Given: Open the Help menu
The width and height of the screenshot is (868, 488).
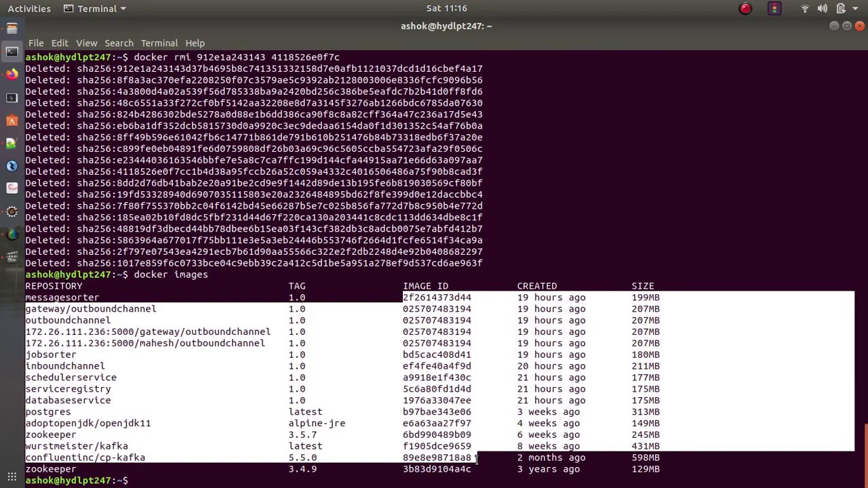Looking at the screenshot, I should point(195,43).
